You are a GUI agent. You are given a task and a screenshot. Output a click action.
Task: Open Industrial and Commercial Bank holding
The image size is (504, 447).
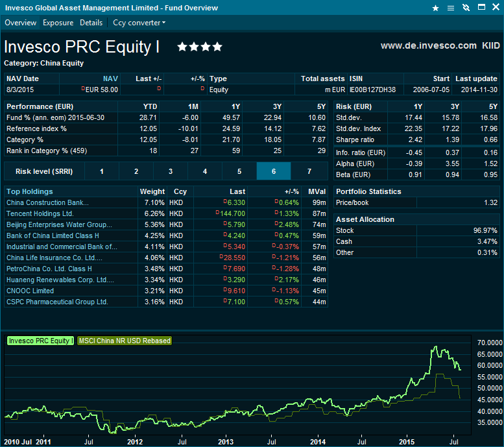coord(62,247)
